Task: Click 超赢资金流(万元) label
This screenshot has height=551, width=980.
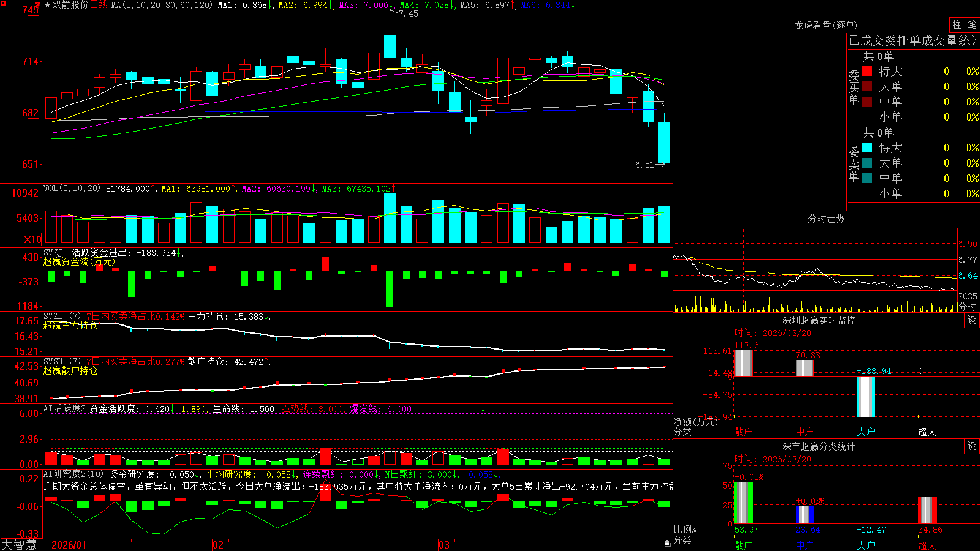Action: coord(79,262)
